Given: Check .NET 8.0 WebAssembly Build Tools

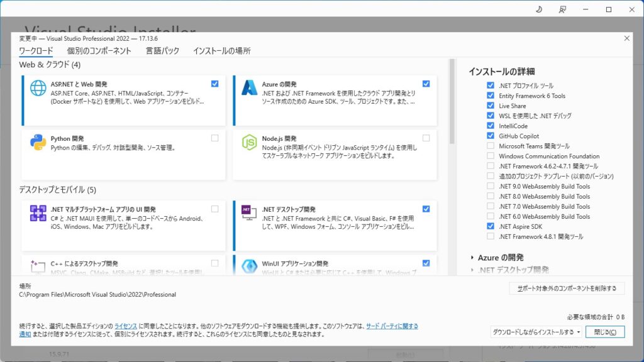Looking at the screenshot, I should pos(491,196).
